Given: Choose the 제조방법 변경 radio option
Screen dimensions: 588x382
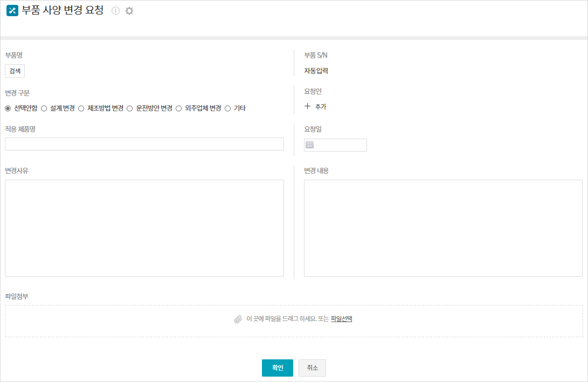Looking at the screenshot, I should click(x=81, y=108).
